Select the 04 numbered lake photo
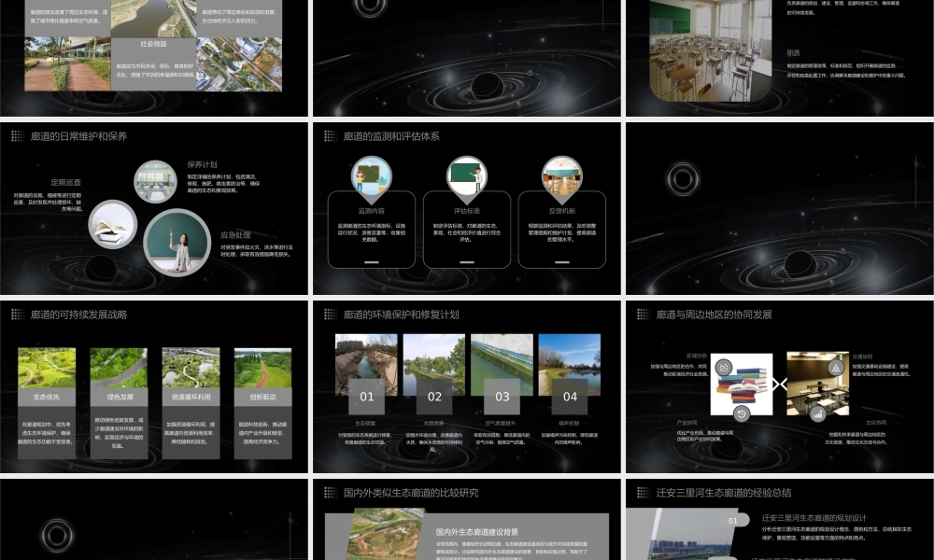This screenshot has height=560, width=934. [570, 365]
